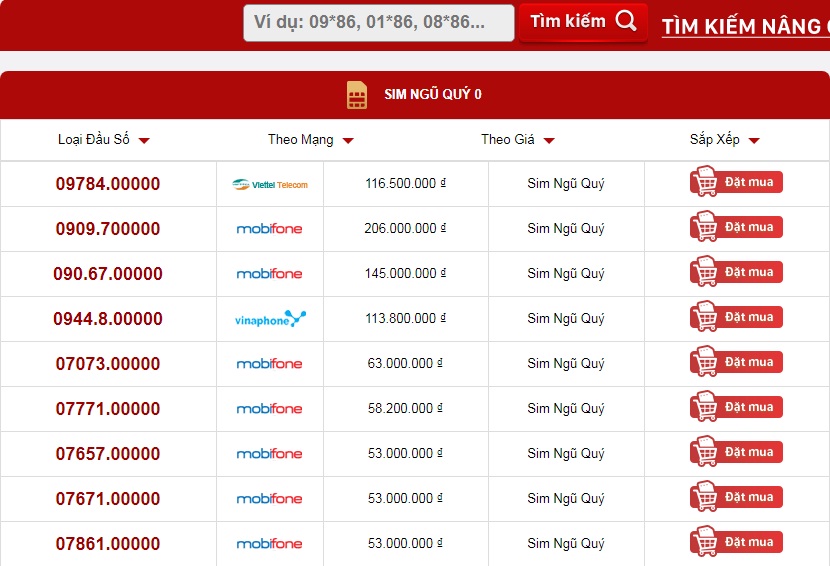The height and width of the screenshot is (566, 830).
Task: Click the price 63.000.000 đ
Action: [405, 363]
